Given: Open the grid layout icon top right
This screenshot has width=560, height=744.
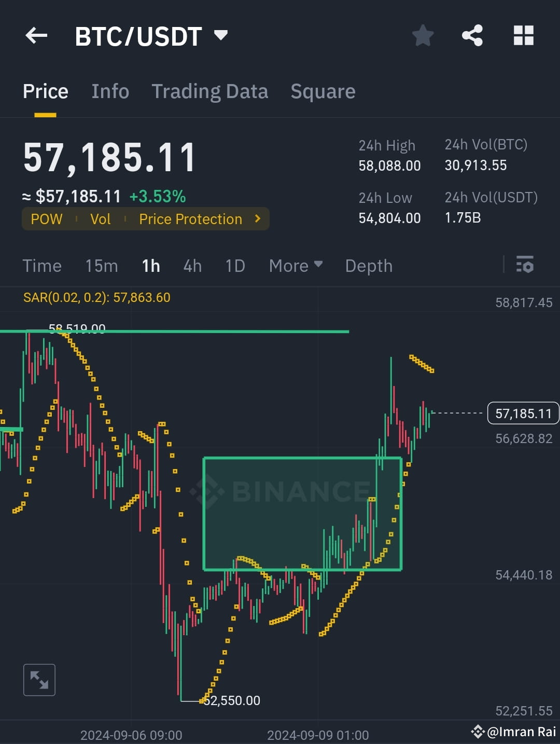Looking at the screenshot, I should pos(523,35).
